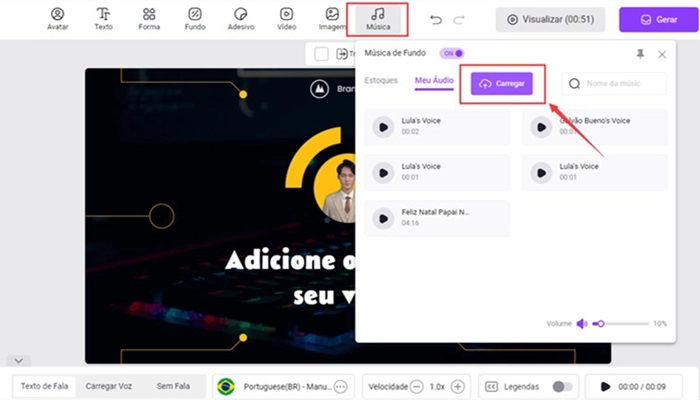Decrease Velocidade speed with minus
This screenshot has height=400, width=700.
coord(417,387)
